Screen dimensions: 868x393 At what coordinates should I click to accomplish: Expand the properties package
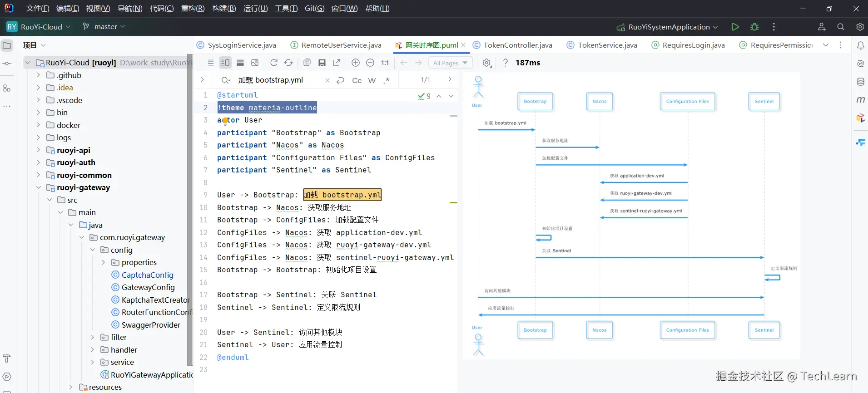pos(103,262)
